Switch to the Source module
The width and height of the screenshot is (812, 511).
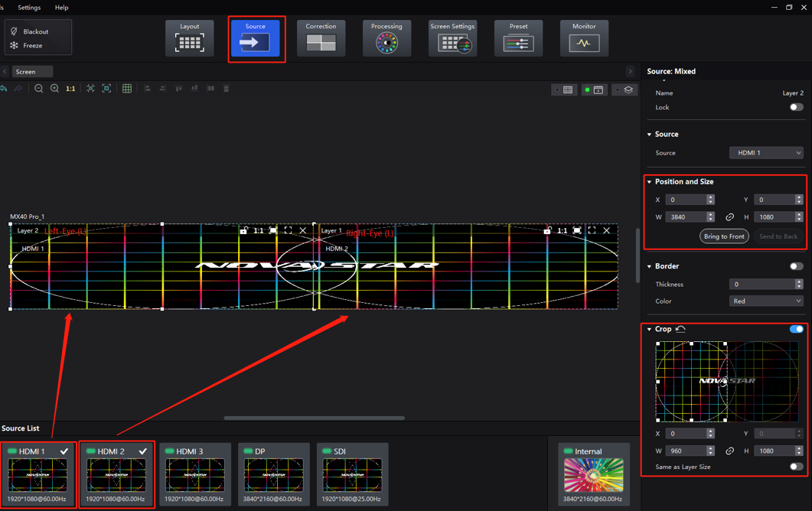pyautogui.click(x=256, y=37)
